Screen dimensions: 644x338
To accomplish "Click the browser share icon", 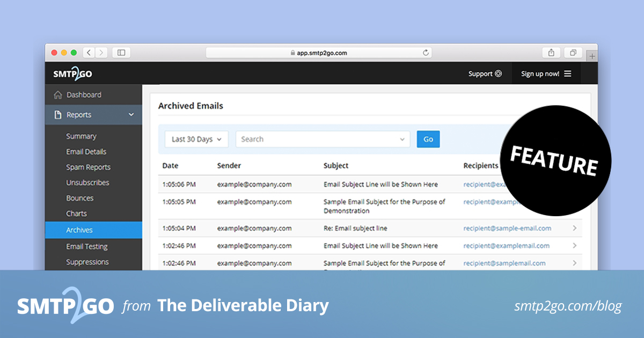I will pyautogui.click(x=551, y=53).
